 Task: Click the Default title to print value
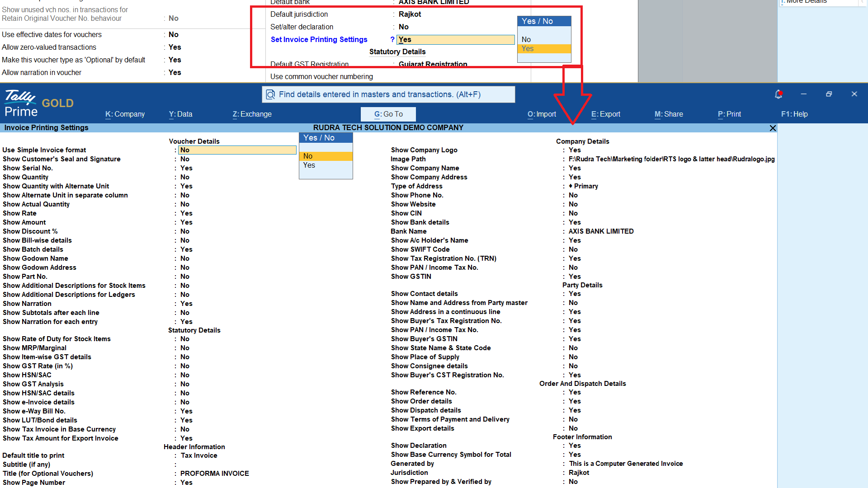tap(199, 455)
